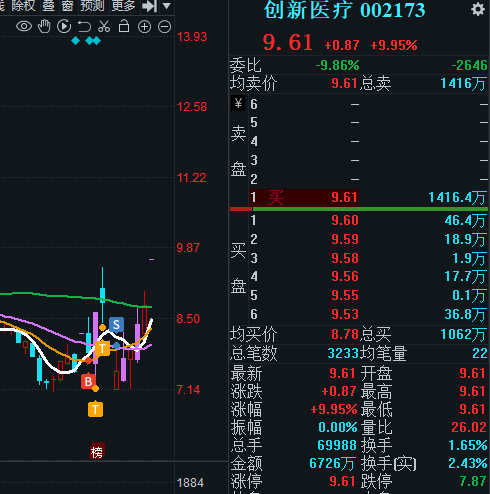This screenshot has width=490, height=494.
Task: Select buy level 4 price 9.56
Action: point(345,276)
